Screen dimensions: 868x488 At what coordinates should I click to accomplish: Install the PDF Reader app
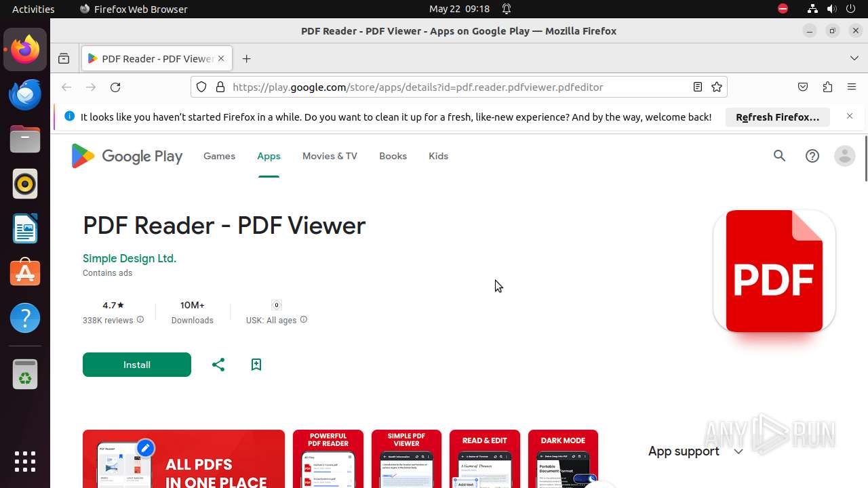pos(137,365)
